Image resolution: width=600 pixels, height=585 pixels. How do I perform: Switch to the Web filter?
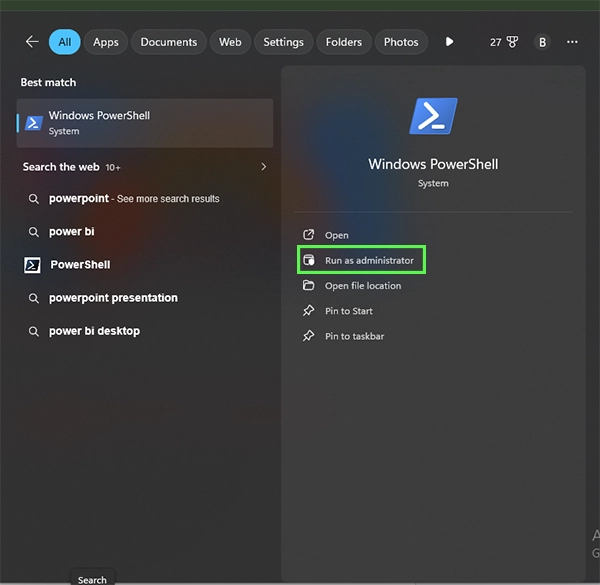point(230,42)
